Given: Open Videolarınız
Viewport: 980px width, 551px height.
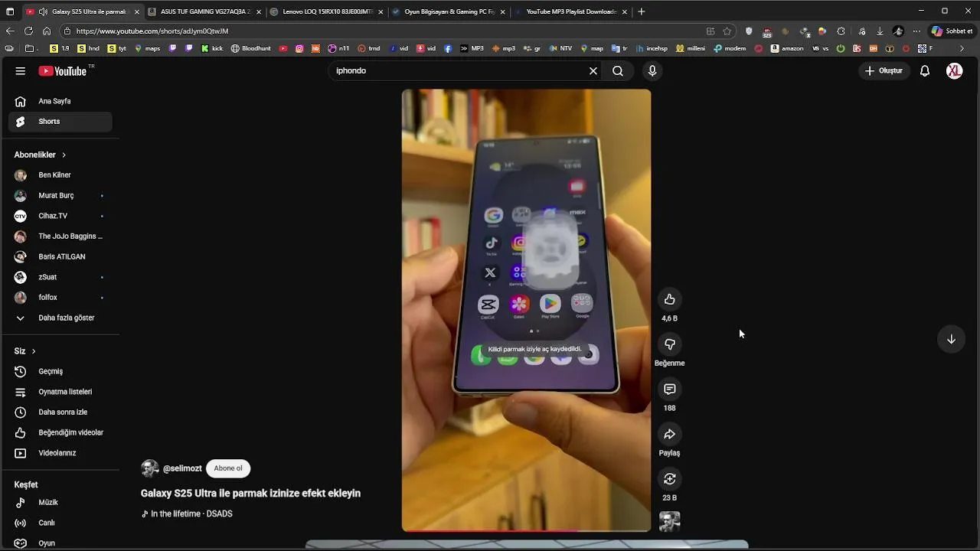Looking at the screenshot, I should point(60,453).
